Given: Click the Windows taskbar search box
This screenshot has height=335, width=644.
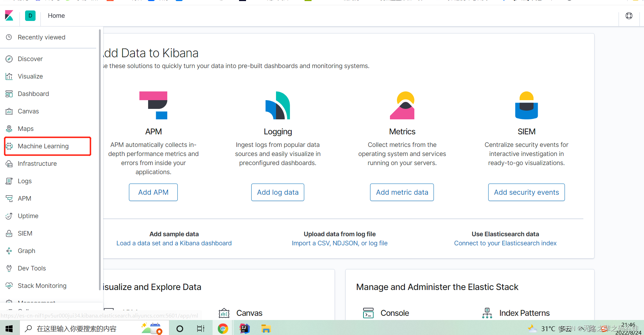Looking at the screenshot, I should 94,328.
